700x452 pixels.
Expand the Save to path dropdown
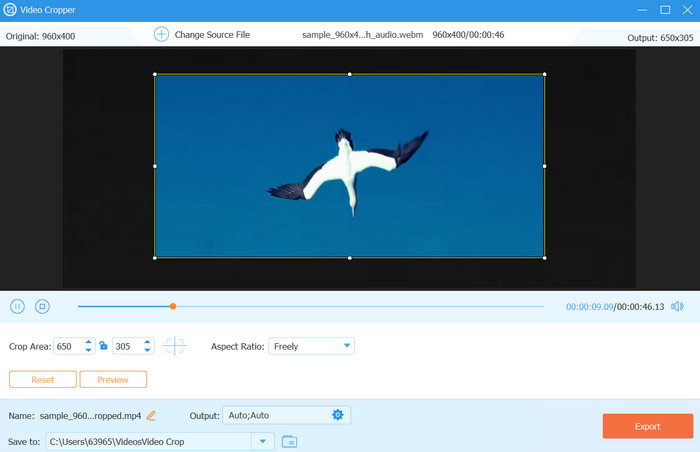tap(263, 441)
